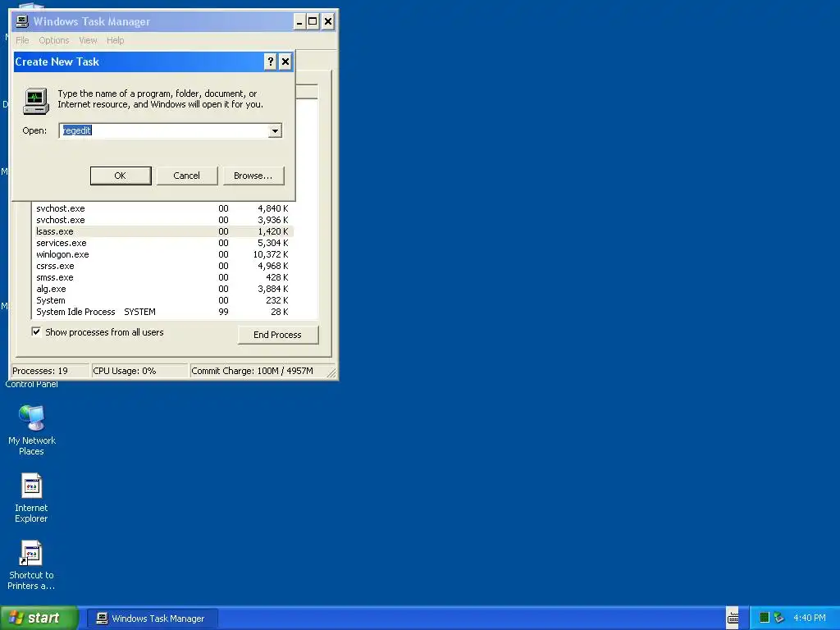Open the File menu in Task Manager
Viewport: 840px width, 630px height.
(22, 40)
